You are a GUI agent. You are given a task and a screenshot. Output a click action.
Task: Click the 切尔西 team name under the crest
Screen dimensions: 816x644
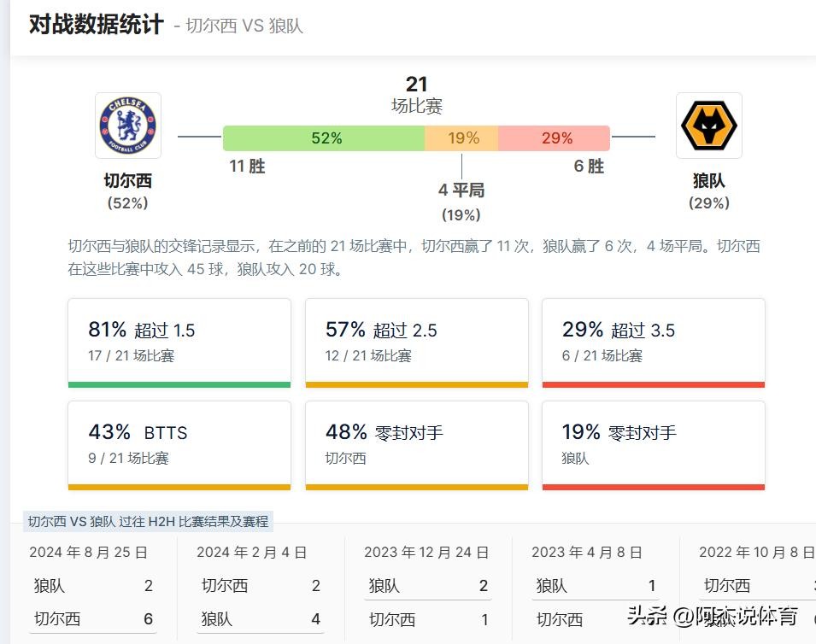tap(128, 181)
